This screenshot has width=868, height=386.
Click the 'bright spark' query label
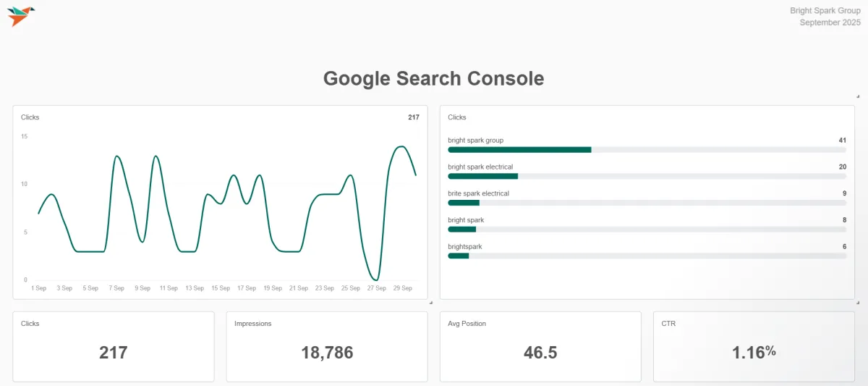(x=466, y=219)
